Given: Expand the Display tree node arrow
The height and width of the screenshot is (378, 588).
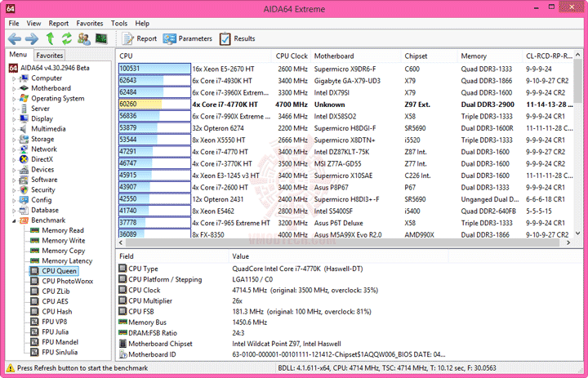Looking at the screenshot, I should pos(14,119).
